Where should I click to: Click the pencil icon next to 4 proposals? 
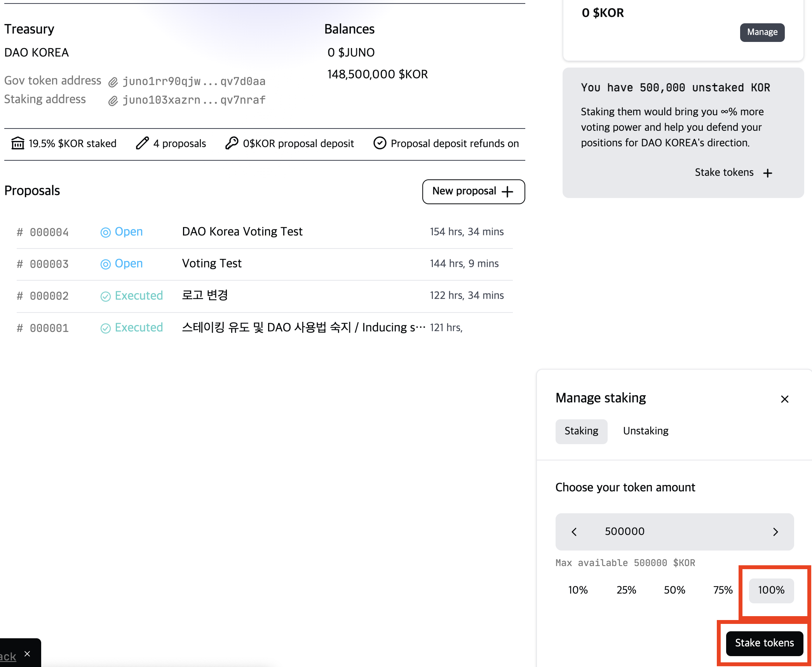(142, 143)
